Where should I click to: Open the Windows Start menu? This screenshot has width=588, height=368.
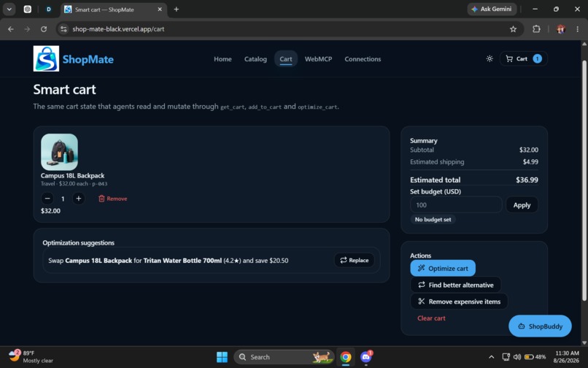222,357
